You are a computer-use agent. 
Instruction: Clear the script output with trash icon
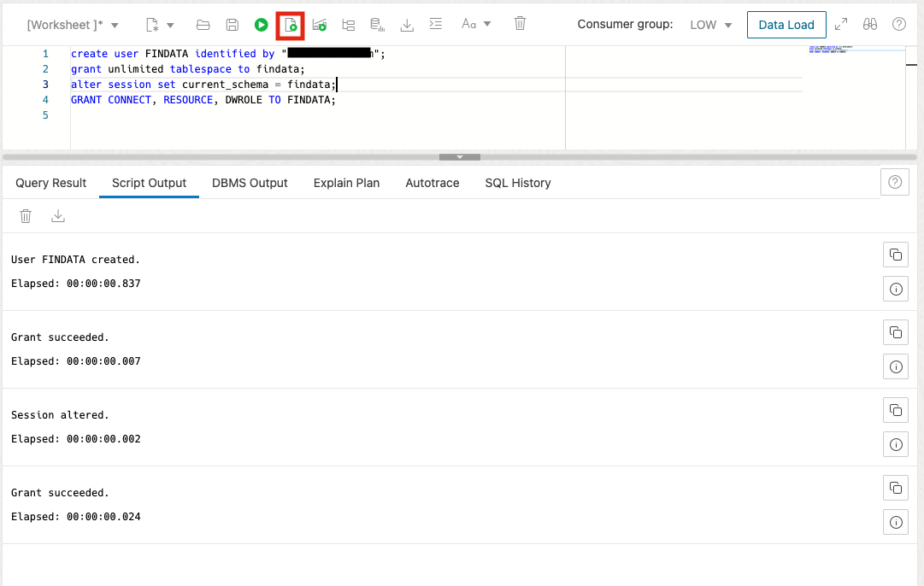click(26, 216)
